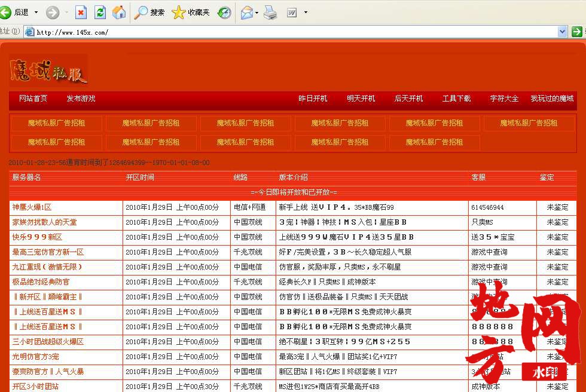Image resolution: width=586 pixels, height=392 pixels.
Task: Open the 网站首页 navigation item
Action: tap(33, 99)
